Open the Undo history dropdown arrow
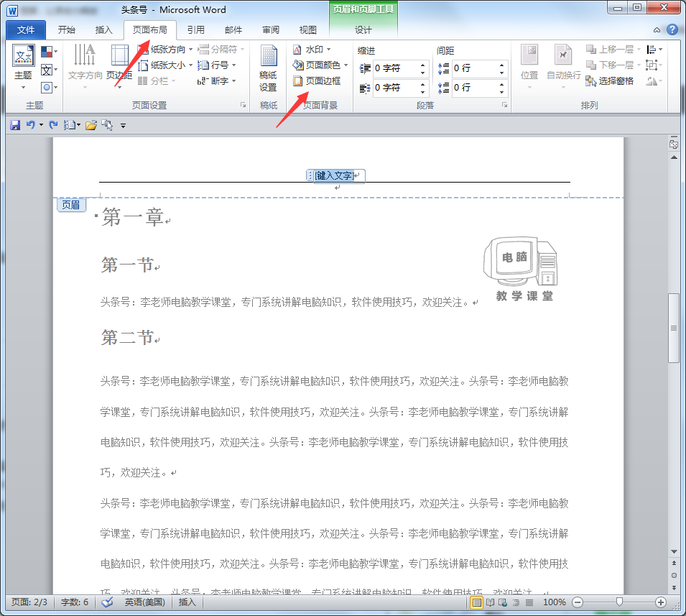This screenshot has width=686, height=616. [x=41, y=125]
